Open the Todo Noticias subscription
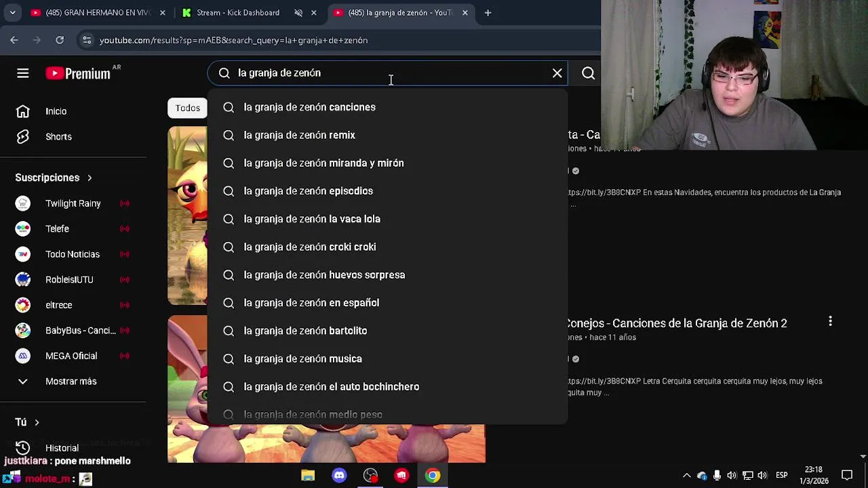The height and width of the screenshot is (488, 868). coord(73,254)
